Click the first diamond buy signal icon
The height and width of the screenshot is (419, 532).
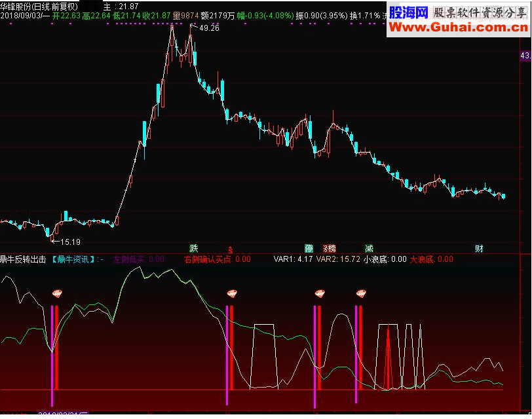(57, 293)
